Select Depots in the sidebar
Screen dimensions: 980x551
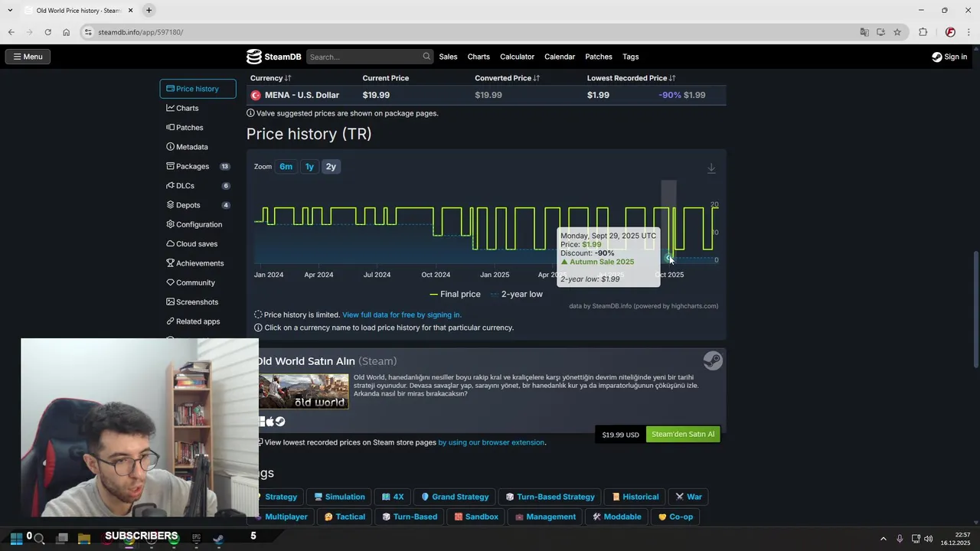tap(198, 205)
